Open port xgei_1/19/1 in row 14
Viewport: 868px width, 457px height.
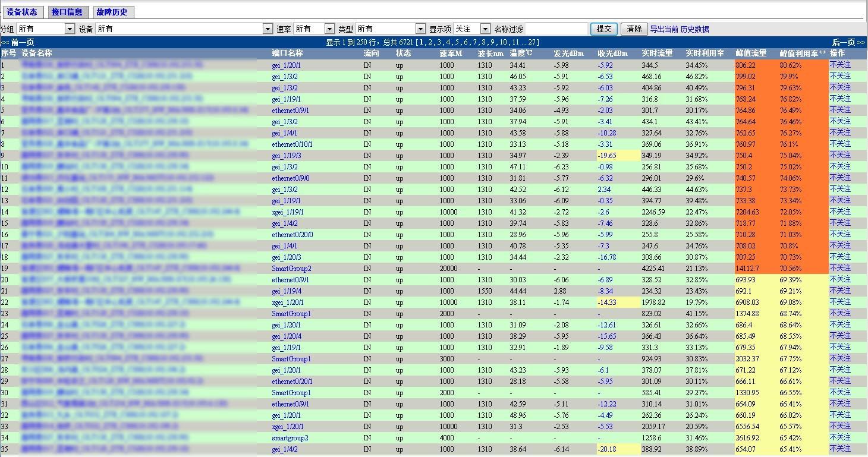288,212
